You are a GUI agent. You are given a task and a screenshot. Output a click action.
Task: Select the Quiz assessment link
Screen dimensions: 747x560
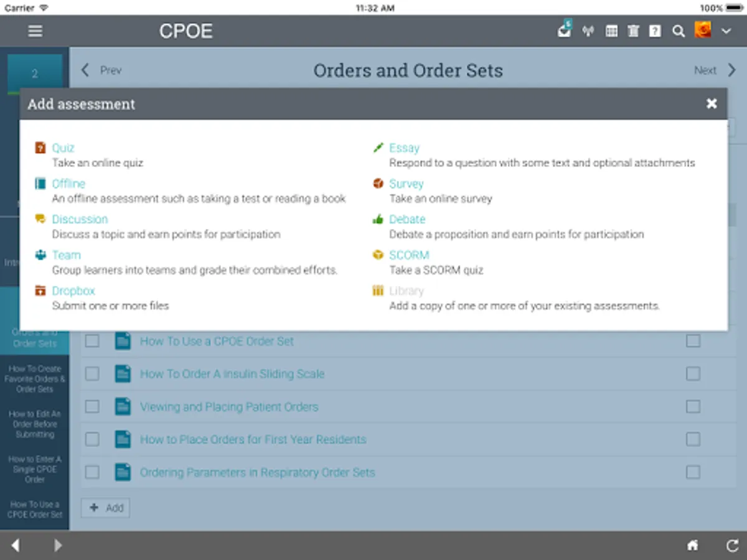tap(63, 148)
